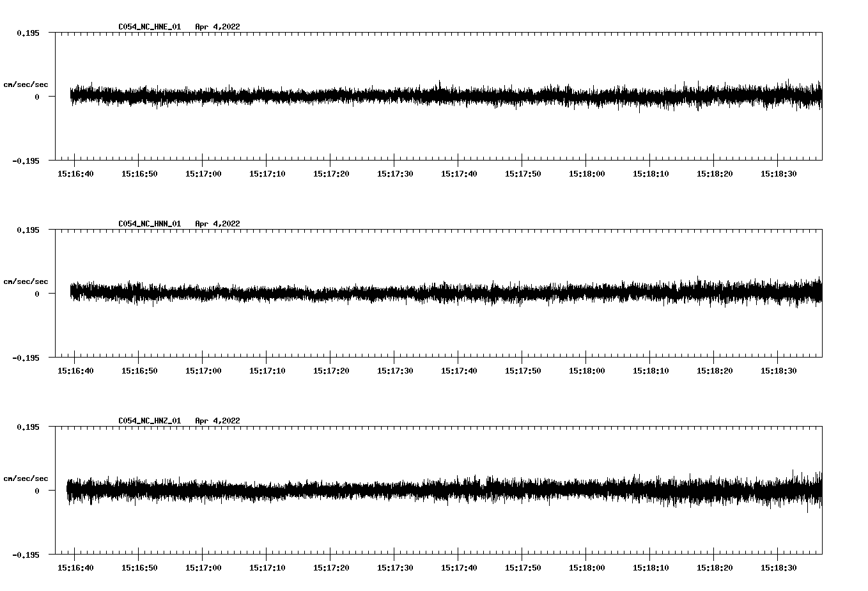Click the 15:18:30 time label under HNE plot
This screenshot has height=591, width=868.
coord(779,174)
